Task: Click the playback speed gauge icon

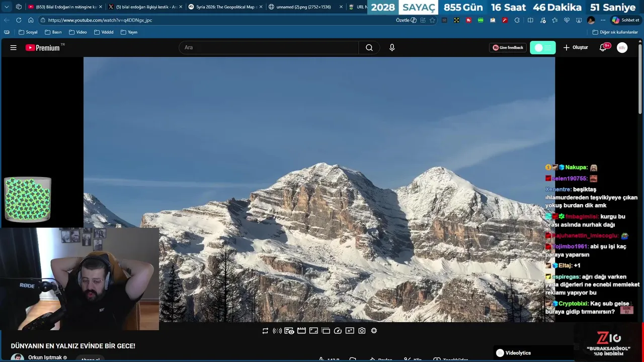Action: tap(338, 331)
